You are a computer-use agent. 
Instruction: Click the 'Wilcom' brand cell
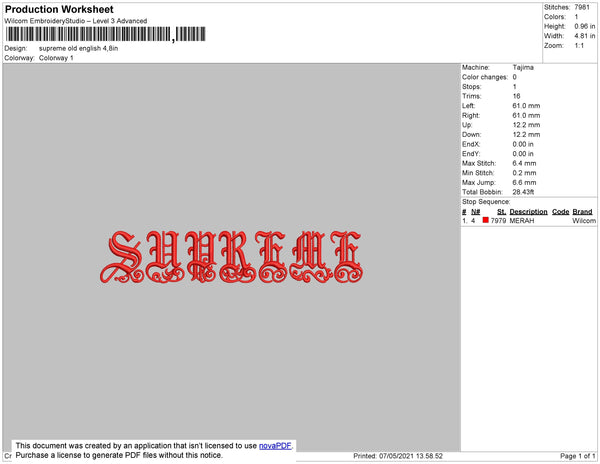pos(584,221)
